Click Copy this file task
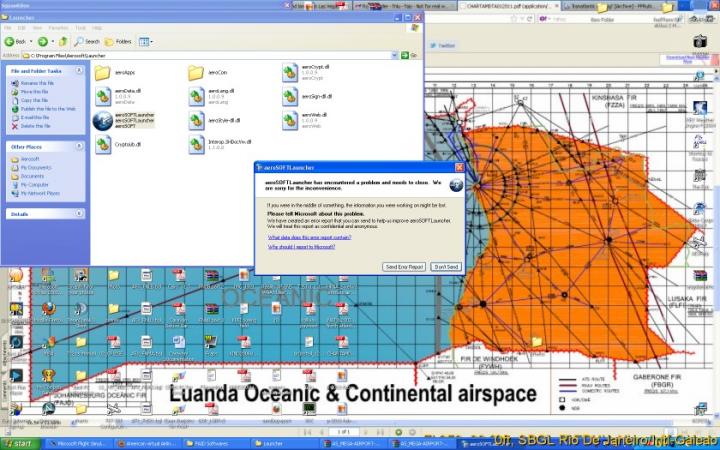The width and height of the screenshot is (720, 450). pyautogui.click(x=30, y=100)
